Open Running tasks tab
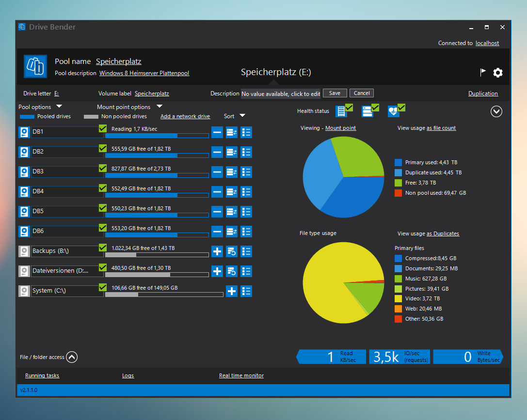This screenshot has width=527, height=420. pos(42,375)
